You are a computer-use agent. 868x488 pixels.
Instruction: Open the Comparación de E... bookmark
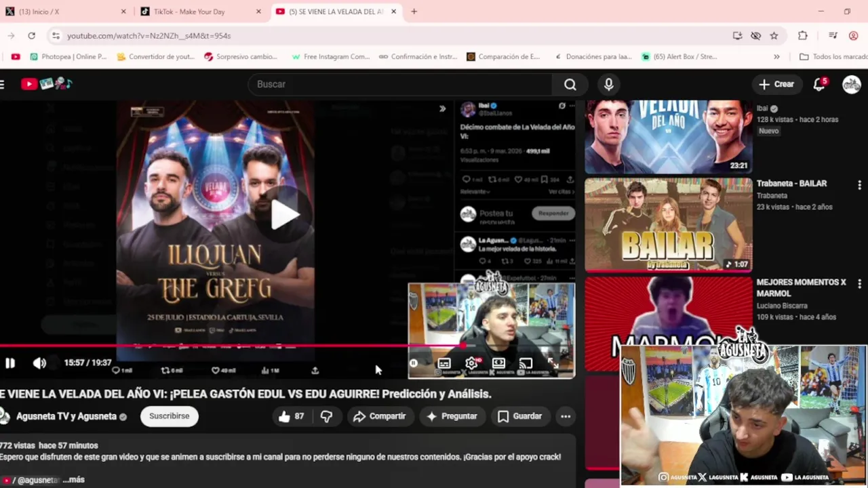pos(503,57)
